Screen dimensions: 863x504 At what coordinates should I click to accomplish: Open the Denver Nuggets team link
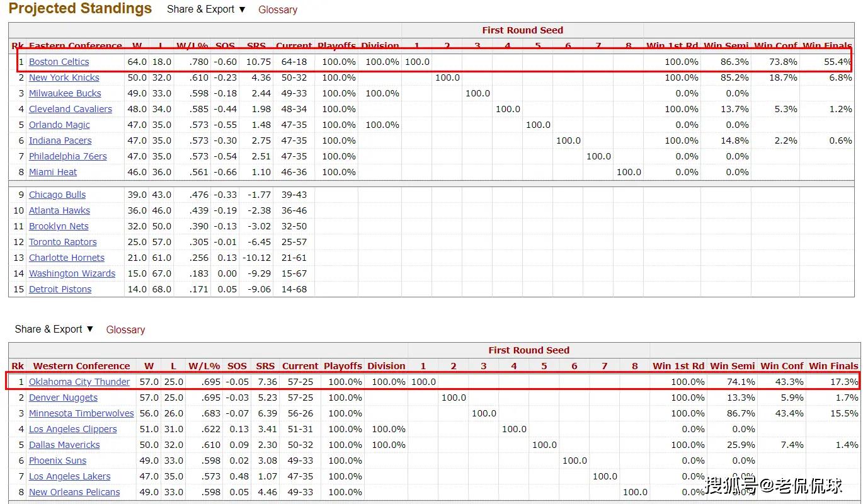pos(63,398)
